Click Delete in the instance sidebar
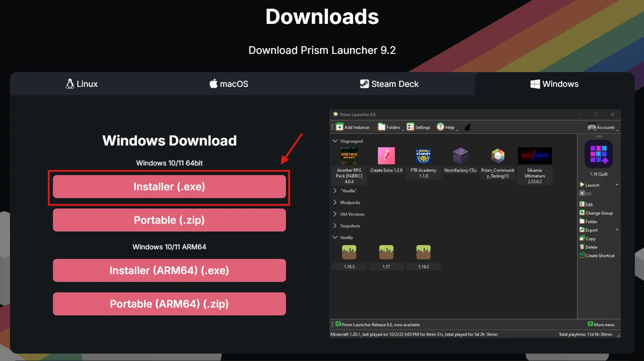 (x=588, y=247)
